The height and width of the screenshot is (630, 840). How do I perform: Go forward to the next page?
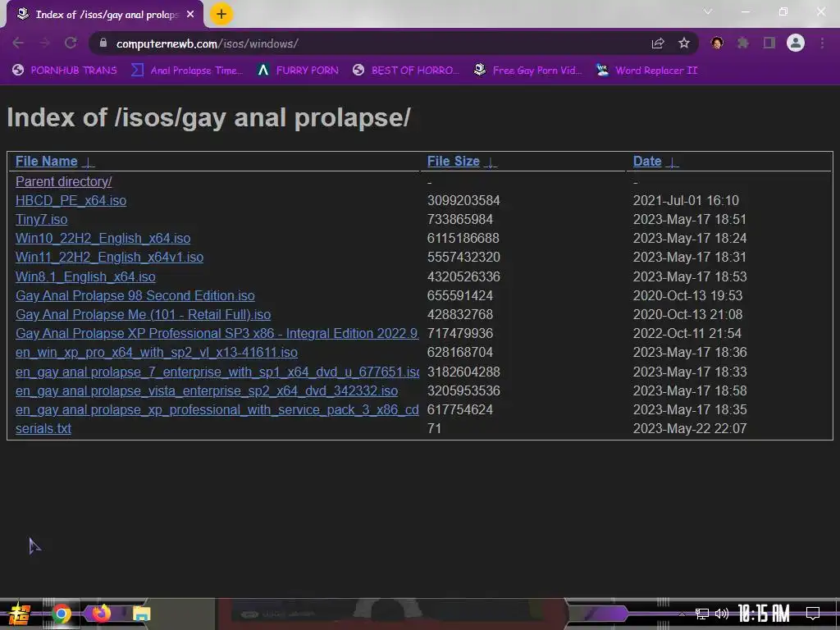point(44,43)
